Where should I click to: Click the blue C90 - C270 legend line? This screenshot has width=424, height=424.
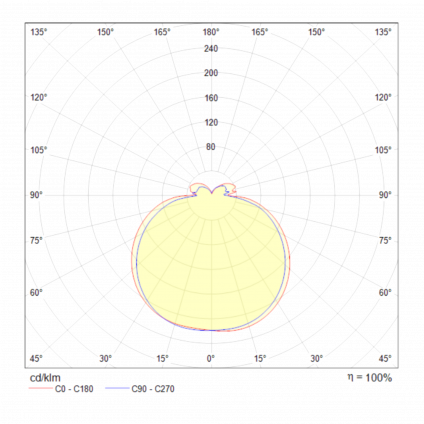point(117,388)
